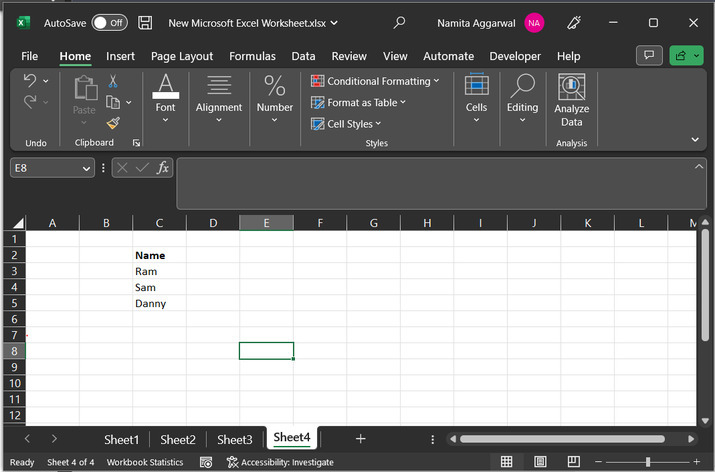
Task: Click the Save floppy disk icon
Action: (x=145, y=22)
